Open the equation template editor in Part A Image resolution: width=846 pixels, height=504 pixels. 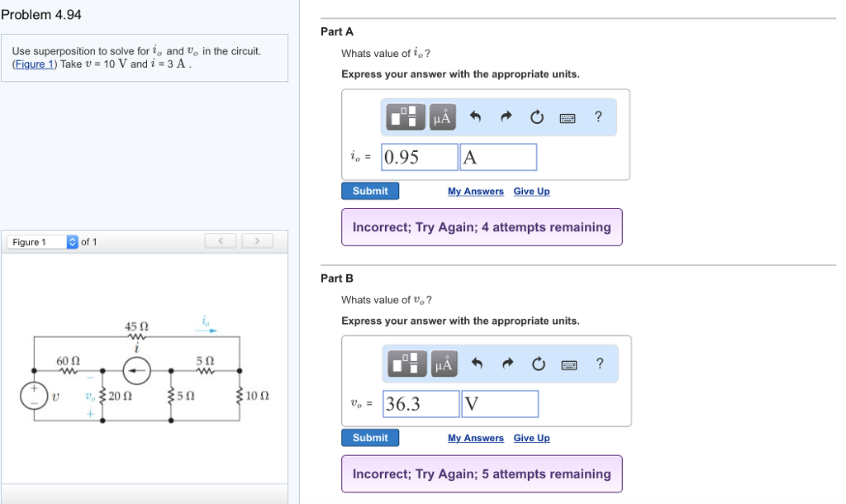click(x=403, y=116)
